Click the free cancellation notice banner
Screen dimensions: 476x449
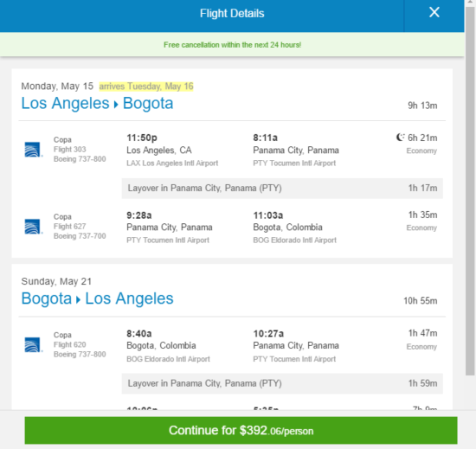(232, 45)
